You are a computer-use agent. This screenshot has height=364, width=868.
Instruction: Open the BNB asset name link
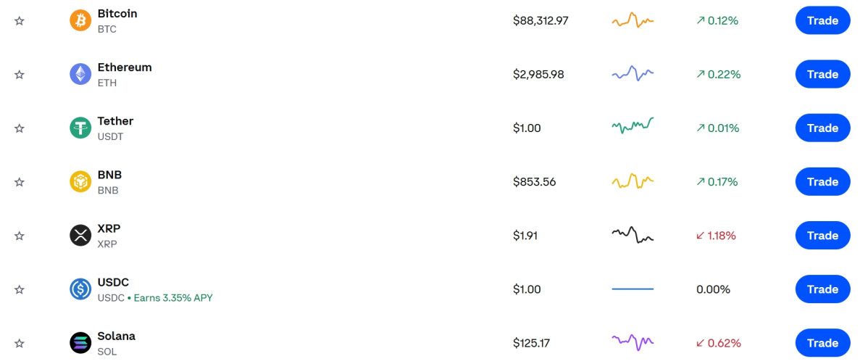click(109, 175)
